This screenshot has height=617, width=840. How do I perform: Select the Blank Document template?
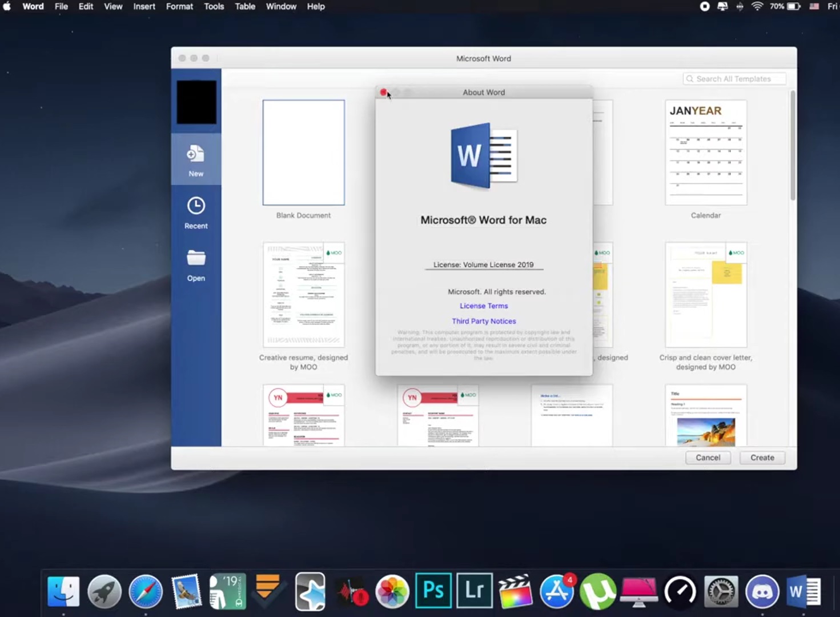tap(303, 153)
